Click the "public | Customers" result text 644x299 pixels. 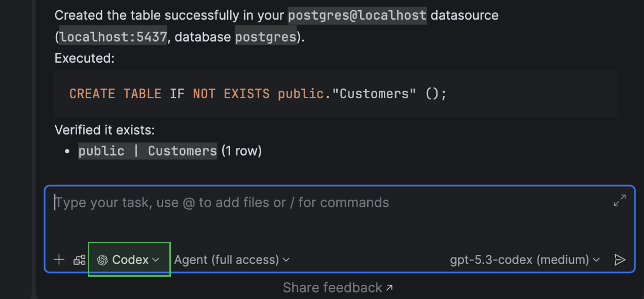pyautogui.click(x=147, y=151)
